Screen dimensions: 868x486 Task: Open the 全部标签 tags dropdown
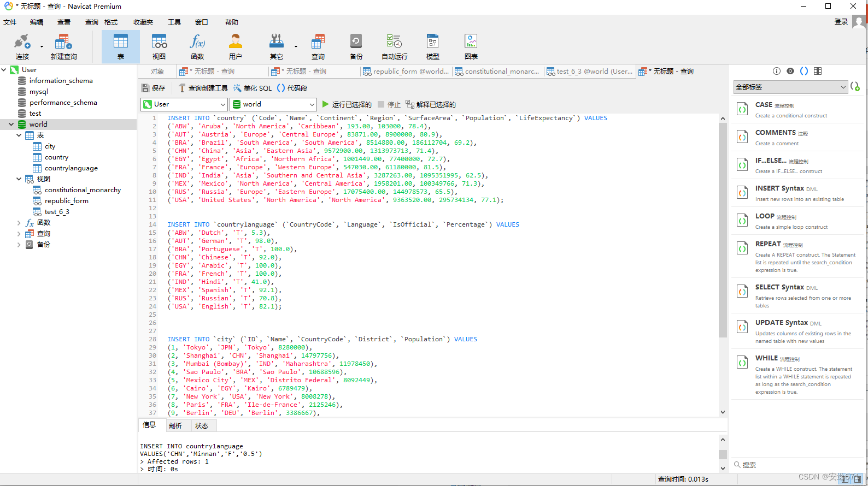click(x=790, y=87)
